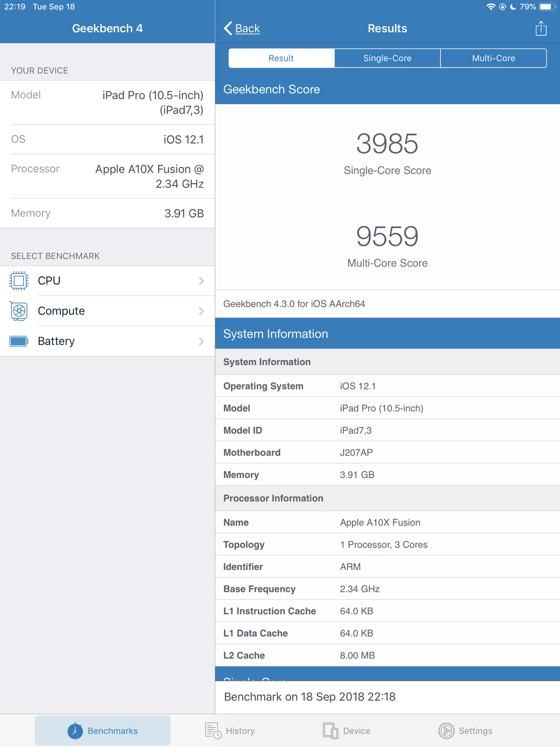Image resolution: width=560 pixels, height=747 pixels.
Task: Tap the Operating System iOS 12.1 value
Action: coord(358,386)
